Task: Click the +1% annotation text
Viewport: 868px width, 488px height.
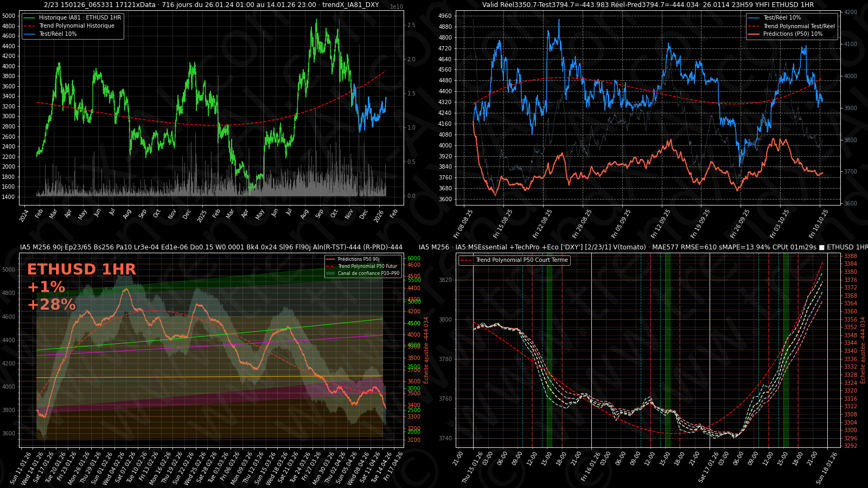Action: 46,287
